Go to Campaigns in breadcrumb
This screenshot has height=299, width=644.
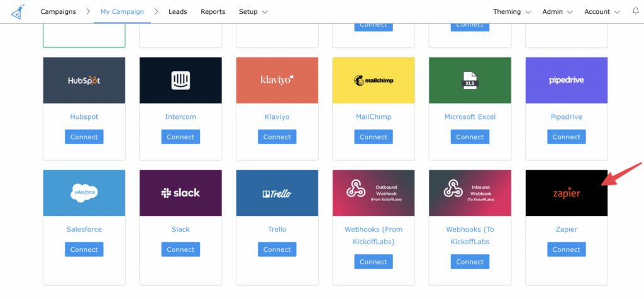pyautogui.click(x=58, y=11)
